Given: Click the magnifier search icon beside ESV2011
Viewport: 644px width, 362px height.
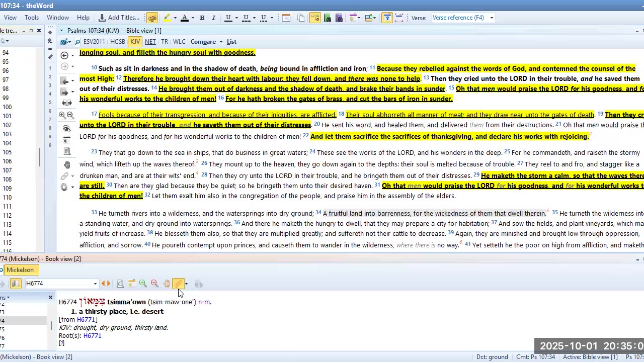Looking at the screenshot, I should tap(77, 42).
